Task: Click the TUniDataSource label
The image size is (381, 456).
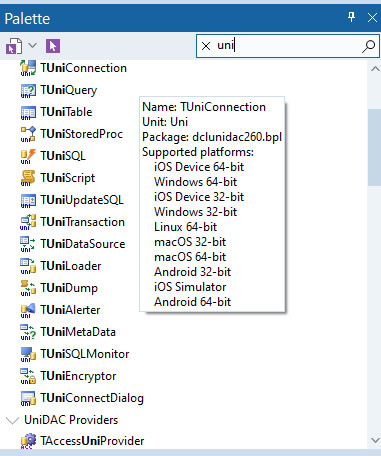Action: pos(83,244)
